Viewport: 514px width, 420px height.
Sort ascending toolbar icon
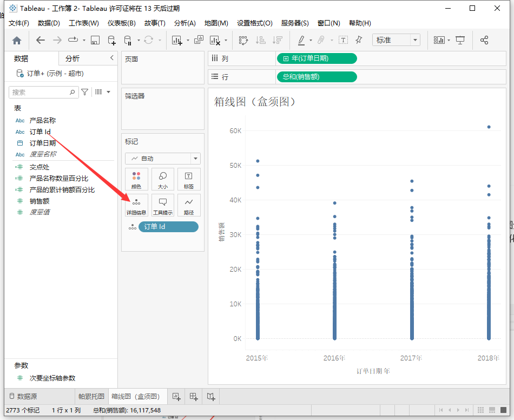tap(261, 41)
